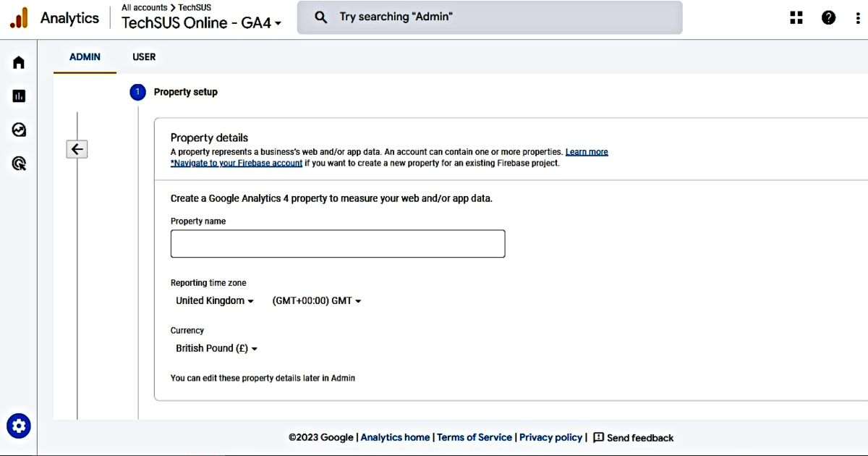Click the Property name input field
The width and height of the screenshot is (868, 456).
(x=338, y=244)
